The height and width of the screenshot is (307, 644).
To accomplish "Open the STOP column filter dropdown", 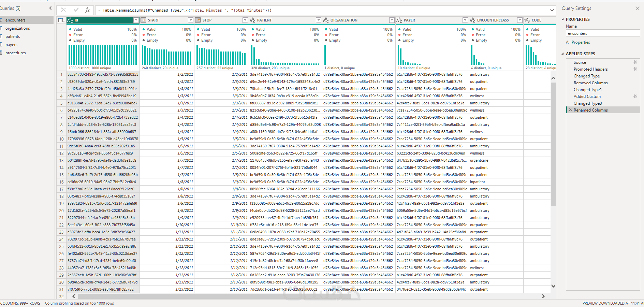I will click(245, 20).
